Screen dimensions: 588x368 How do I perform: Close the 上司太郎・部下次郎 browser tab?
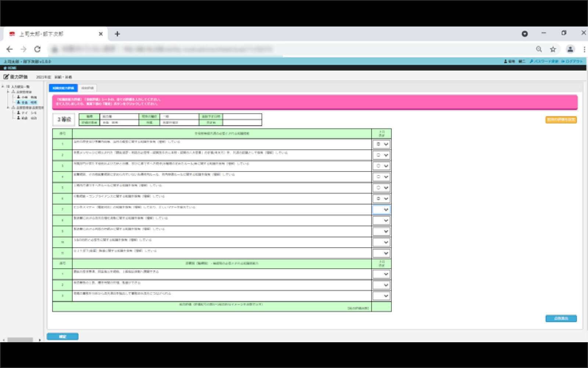(101, 34)
